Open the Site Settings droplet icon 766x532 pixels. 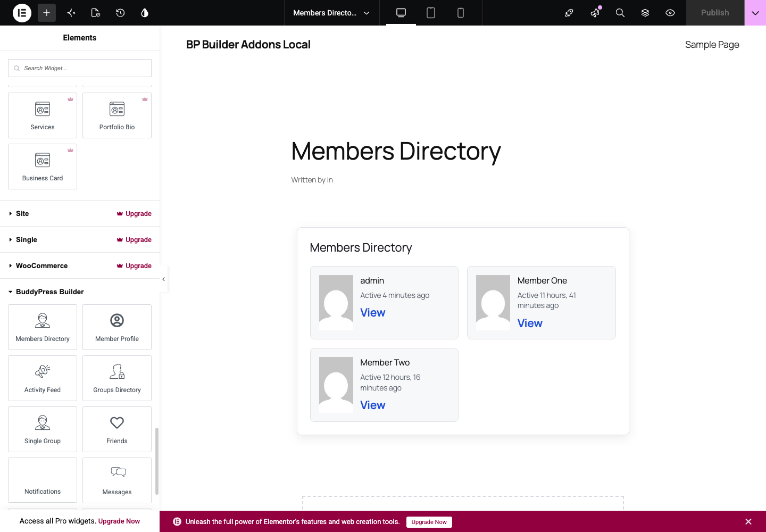145,13
